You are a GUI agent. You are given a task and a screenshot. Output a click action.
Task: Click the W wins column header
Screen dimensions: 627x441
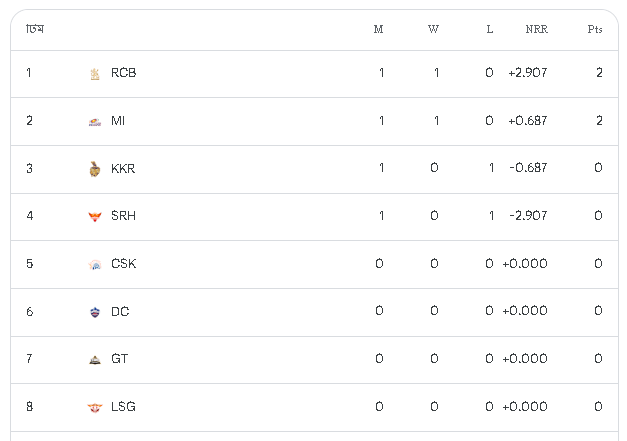[433, 29]
